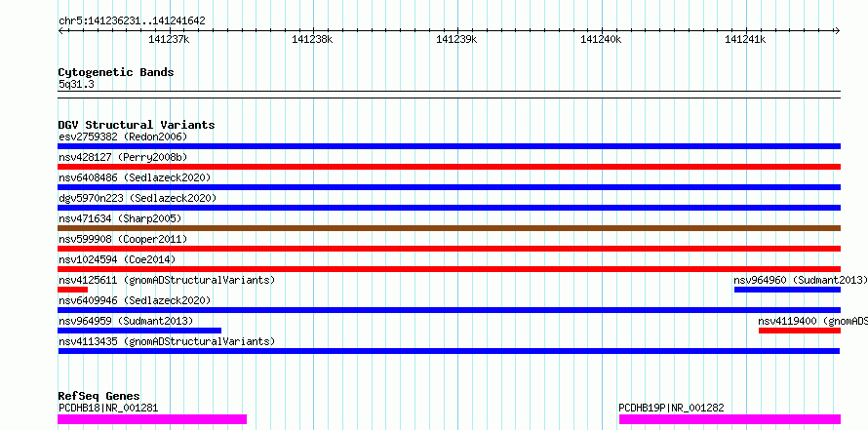The height and width of the screenshot is (430, 868).
Task: Open the nsv4119400 variant label
Action: click(x=813, y=321)
